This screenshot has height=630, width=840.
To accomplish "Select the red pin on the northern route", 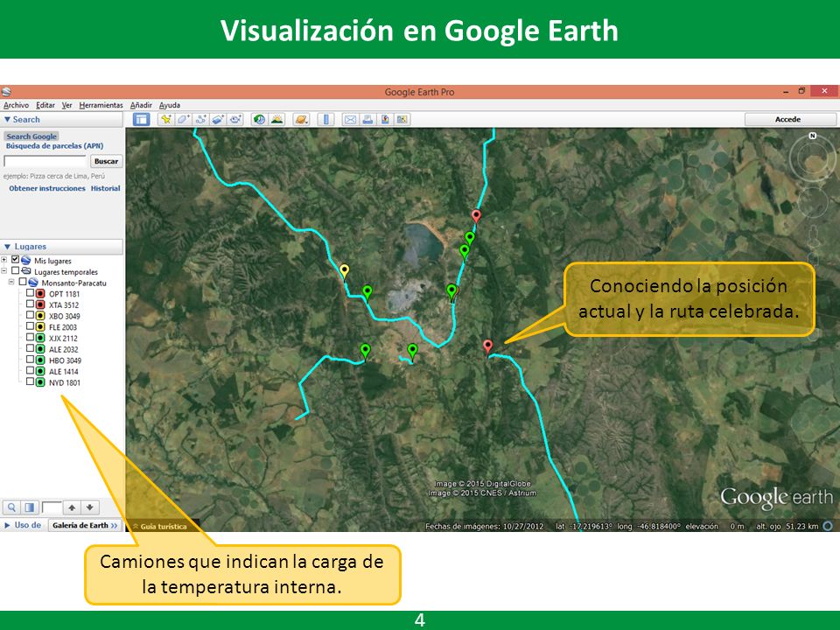I will click(476, 216).
